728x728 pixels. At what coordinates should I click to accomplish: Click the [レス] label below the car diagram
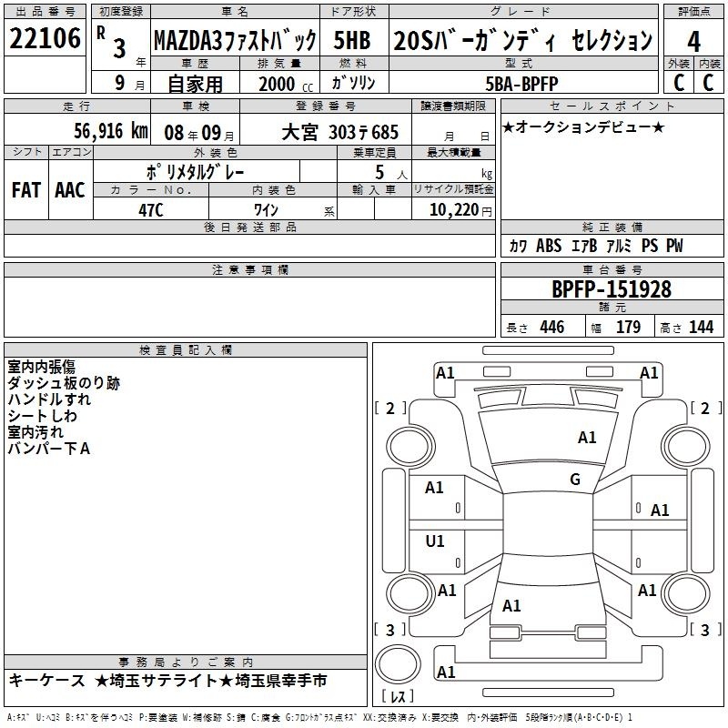pos(397,696)
